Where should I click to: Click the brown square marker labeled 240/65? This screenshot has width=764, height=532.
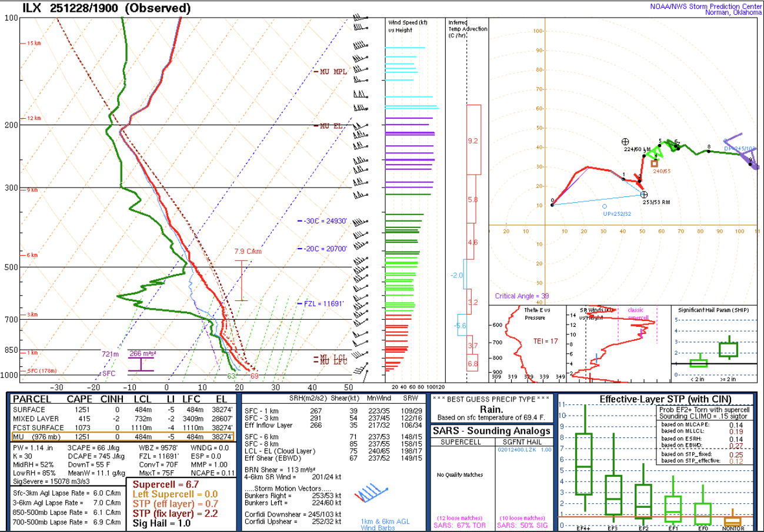pos(654,163)
